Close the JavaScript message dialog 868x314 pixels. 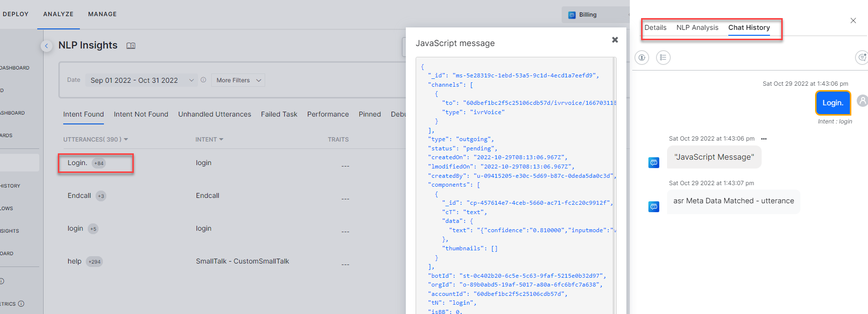click(x=615, y=40)
